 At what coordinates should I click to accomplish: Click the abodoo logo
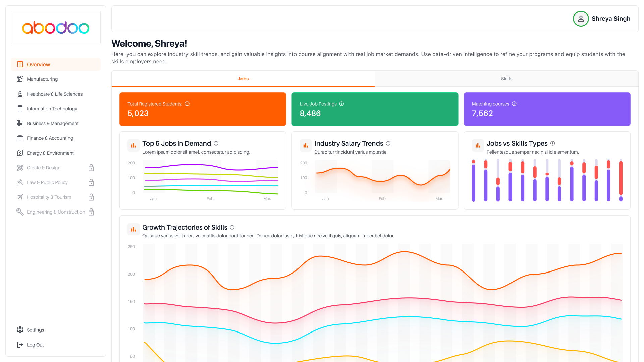click(x=56, y=27)
